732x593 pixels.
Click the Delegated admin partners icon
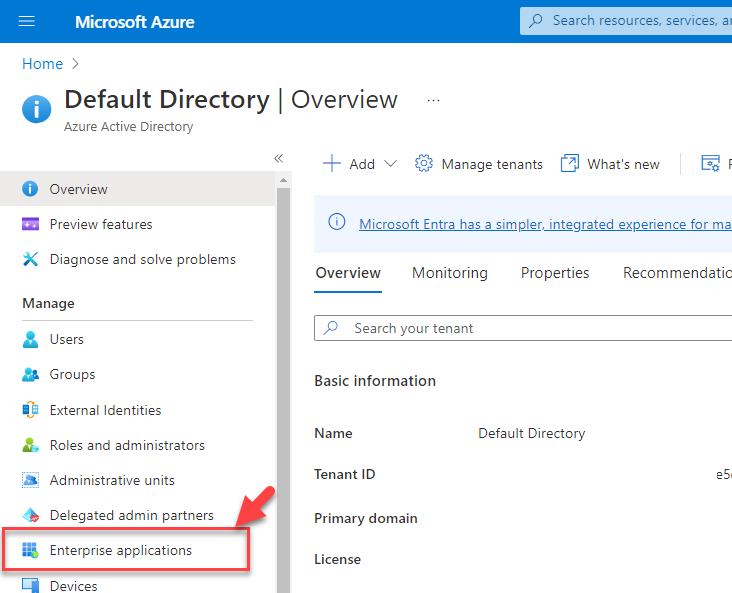click(x=30, y=515)
